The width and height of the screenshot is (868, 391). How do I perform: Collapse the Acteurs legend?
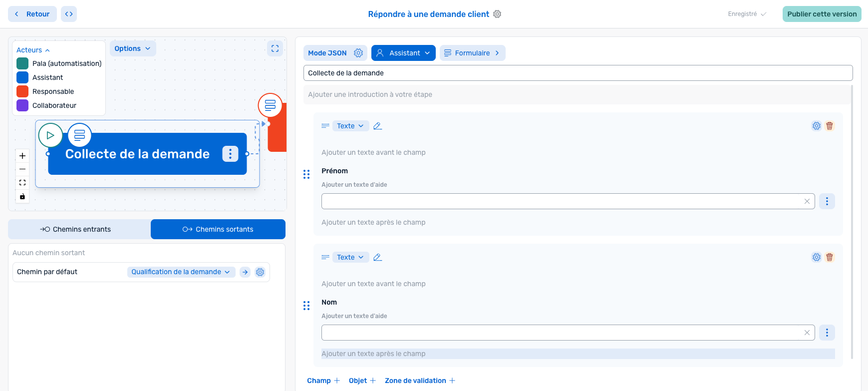tap(33, 50)
